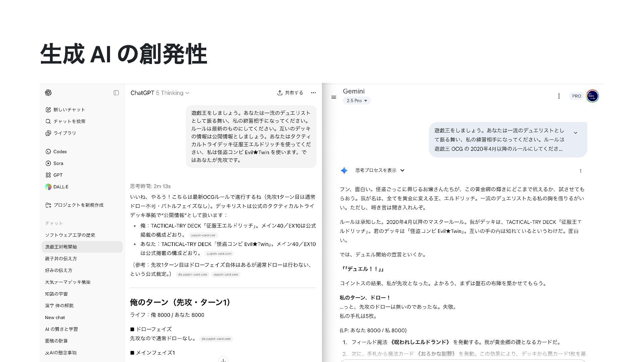Open the DALL·E colorful icon
Viewport: 644px width, 362px height.
click(x=48, y=187)
